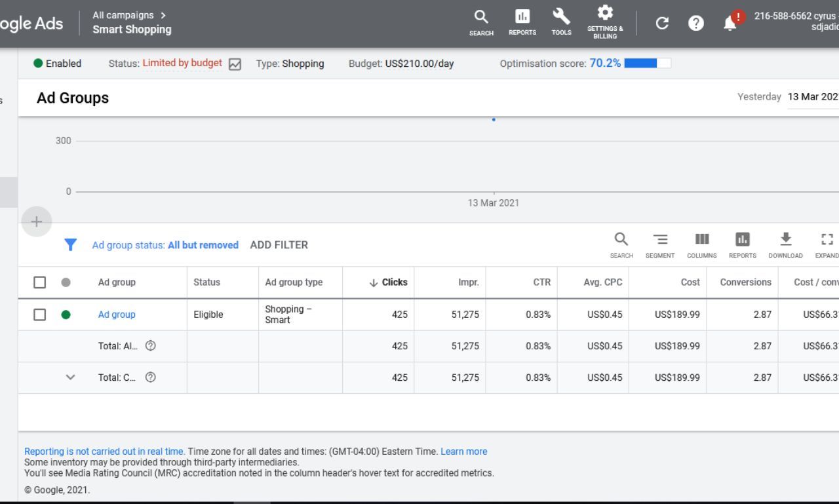The height and width of the screenshot is (504, 839).
Task: Click the data point on chart
Action: (x=494, y=119)
